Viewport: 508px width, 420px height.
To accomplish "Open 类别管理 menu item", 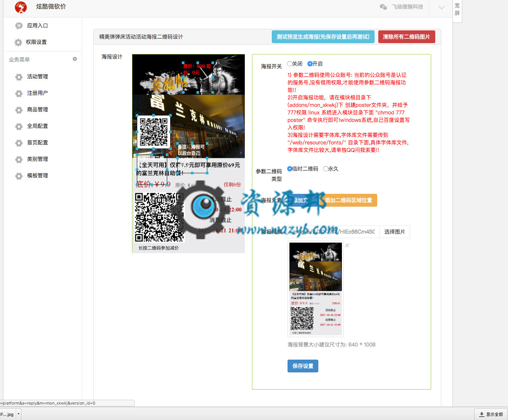I will click(37, 159).
